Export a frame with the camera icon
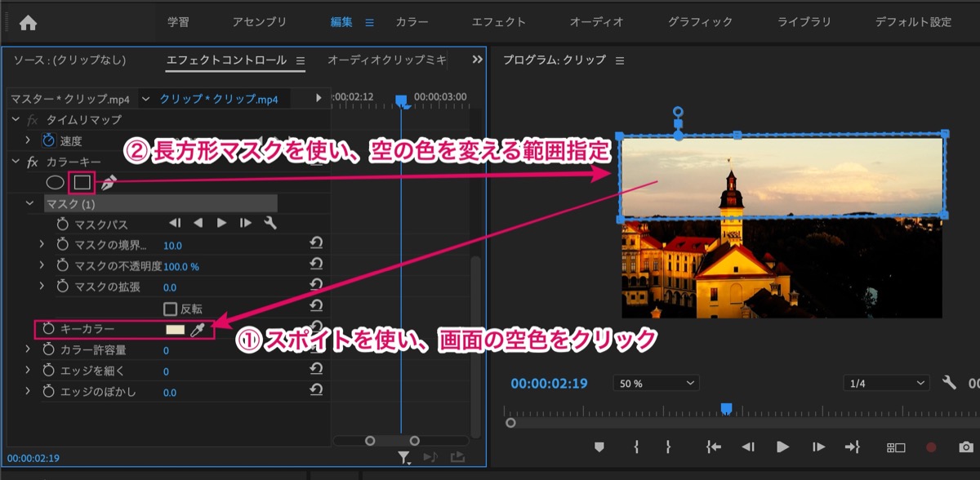This screenshot has width=980, height=480. [x=965, y=447]
